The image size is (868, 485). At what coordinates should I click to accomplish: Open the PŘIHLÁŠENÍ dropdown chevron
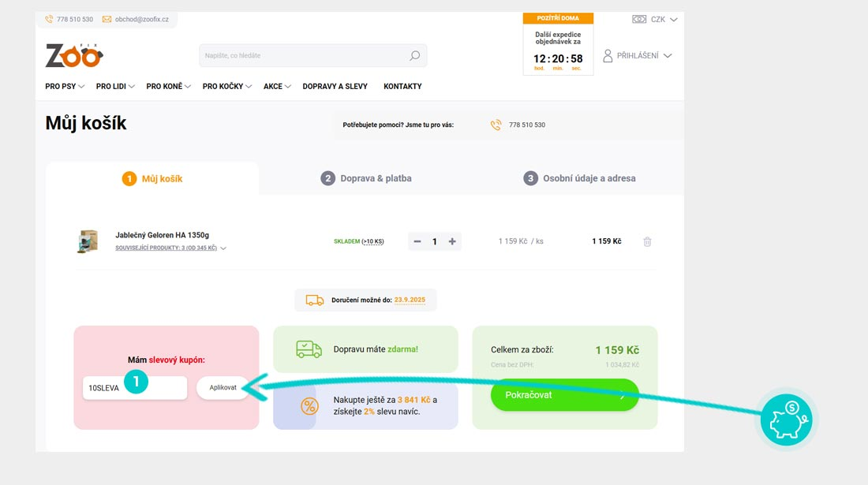[668, 56]
